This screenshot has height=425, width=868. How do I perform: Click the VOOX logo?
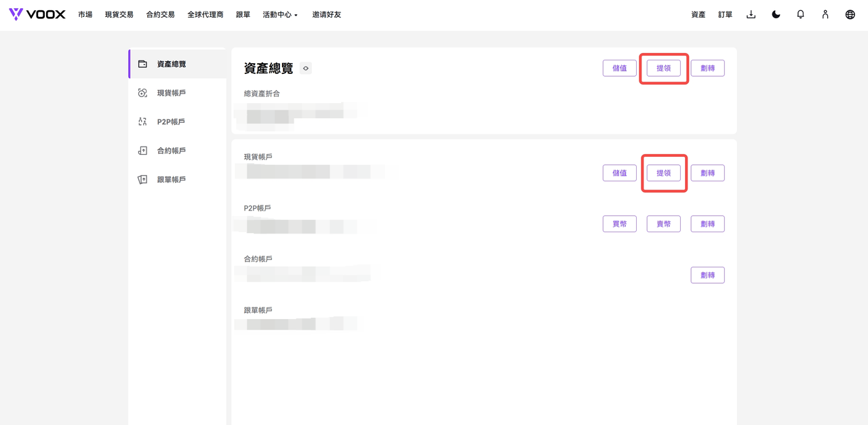tap(37, 14)
